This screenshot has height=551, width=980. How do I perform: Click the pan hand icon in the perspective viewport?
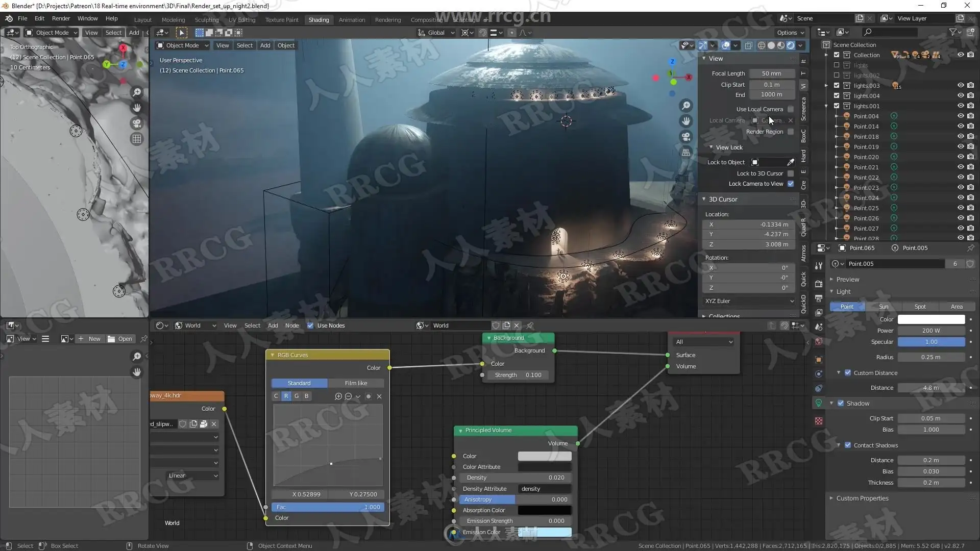coord(687,121)
